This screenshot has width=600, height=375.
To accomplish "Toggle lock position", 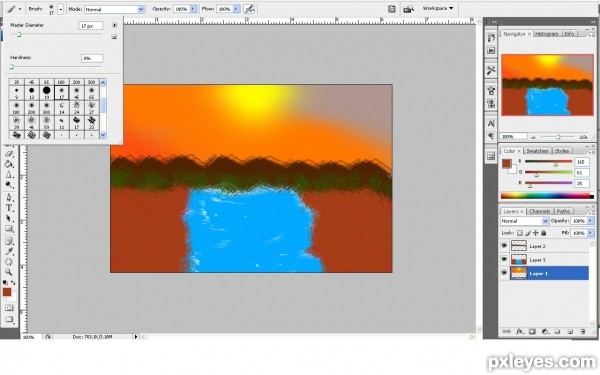I will pyautogui.click(x=536, y=233).
